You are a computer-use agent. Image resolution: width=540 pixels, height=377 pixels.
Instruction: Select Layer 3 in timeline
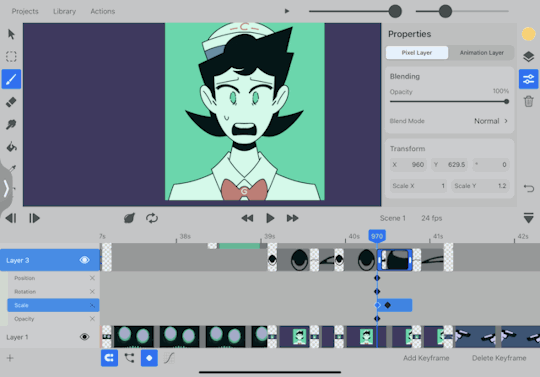tap(50, 260)
